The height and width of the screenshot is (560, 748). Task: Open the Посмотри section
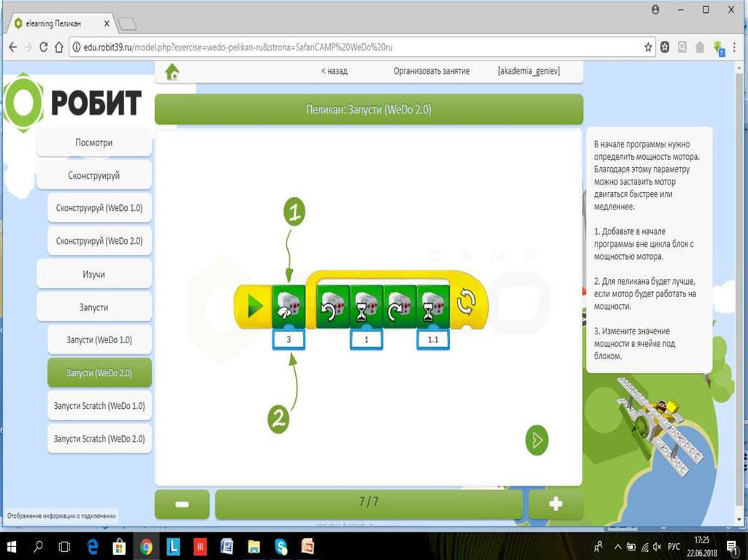(x=94, y=142)
